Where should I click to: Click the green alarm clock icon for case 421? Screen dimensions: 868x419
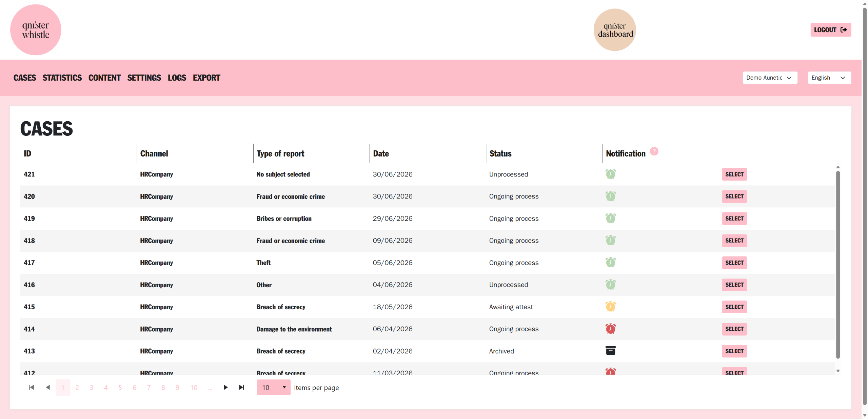[610, 174]
